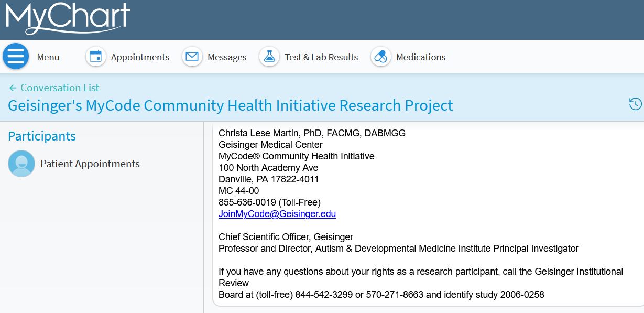Click the conversation title heading
644x313 pixels.
231,105
